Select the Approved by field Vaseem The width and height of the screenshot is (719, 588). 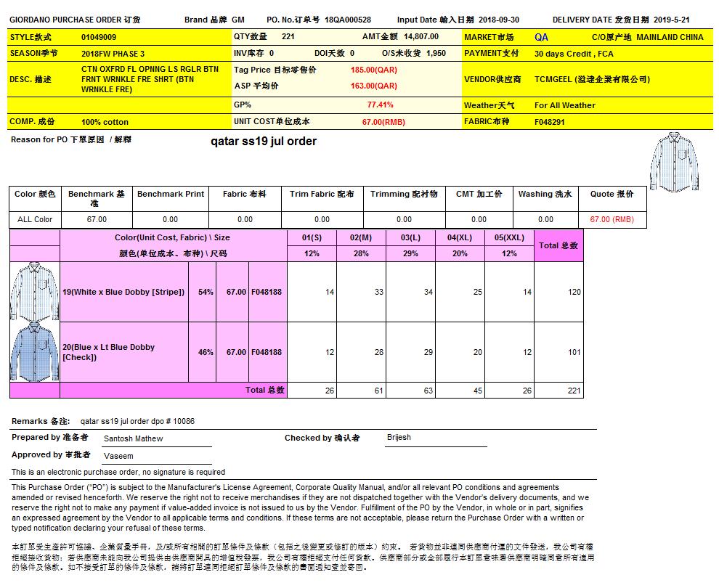coord(118,456)
